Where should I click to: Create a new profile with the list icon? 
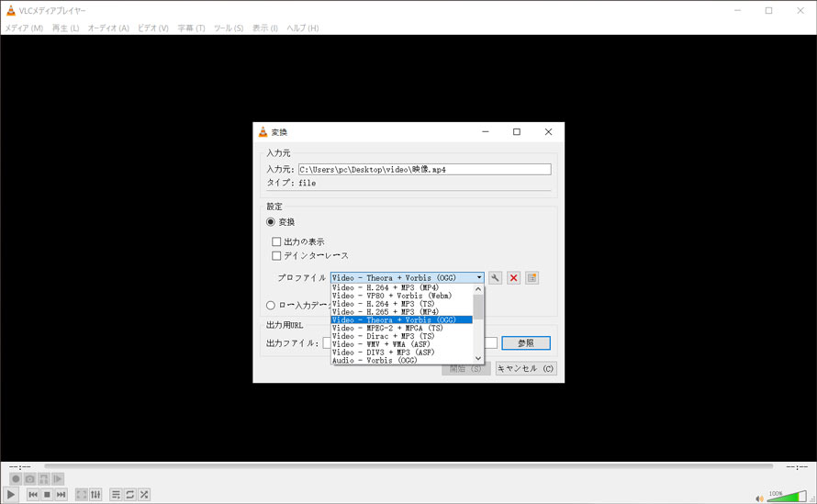(532, 278)
